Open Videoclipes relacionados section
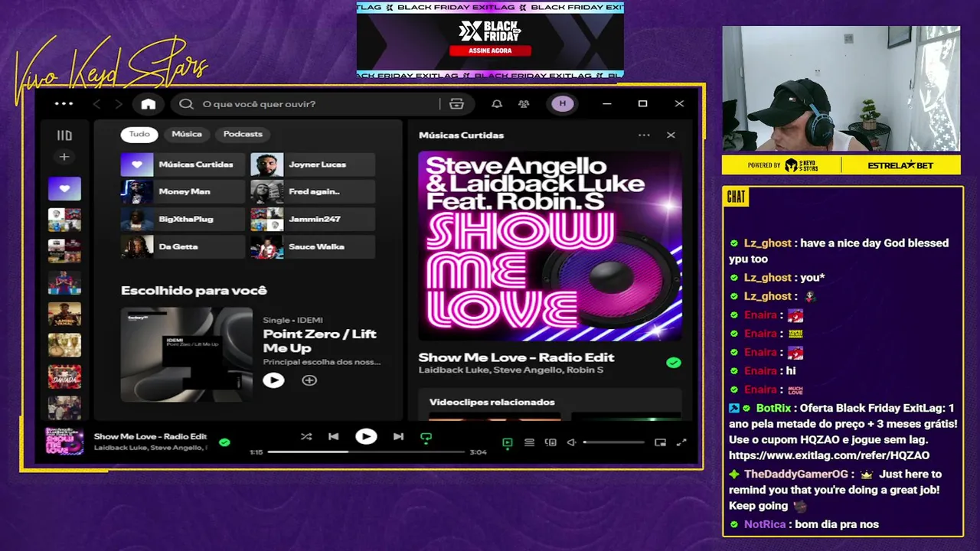 coord(492,402)
